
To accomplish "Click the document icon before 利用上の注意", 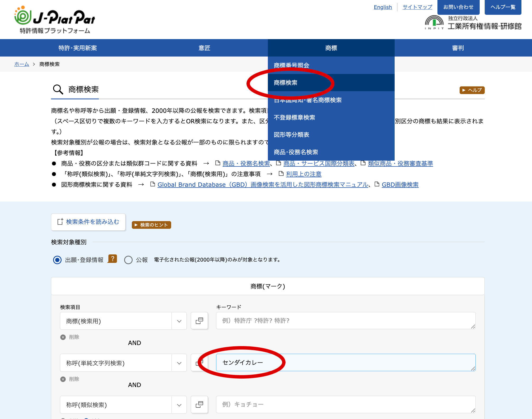I will point(281,174).
